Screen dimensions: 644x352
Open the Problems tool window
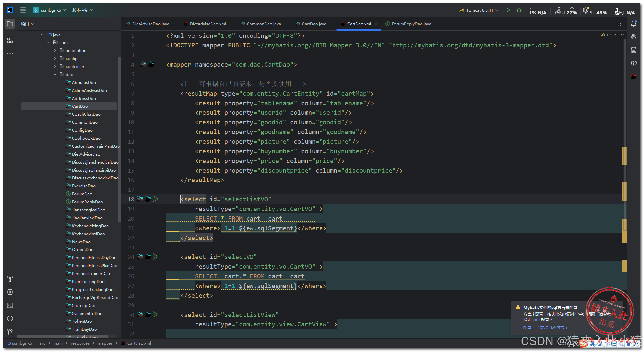[10, 318]
